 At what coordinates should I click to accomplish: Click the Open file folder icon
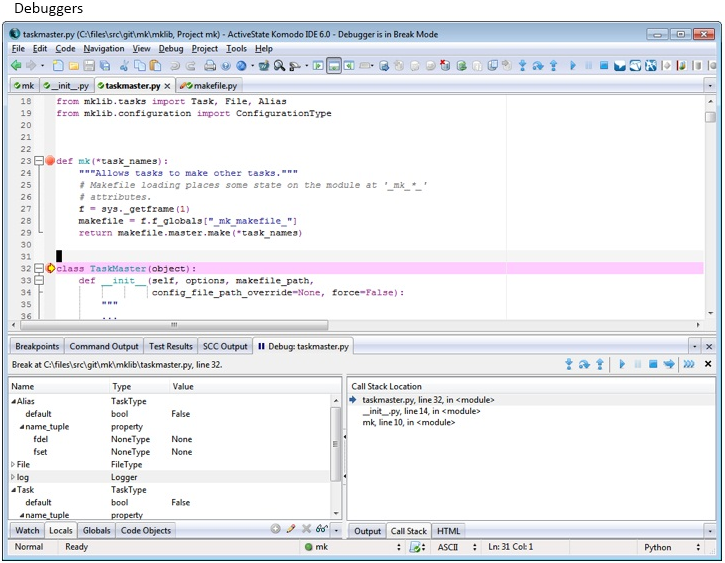coord(74,66)
